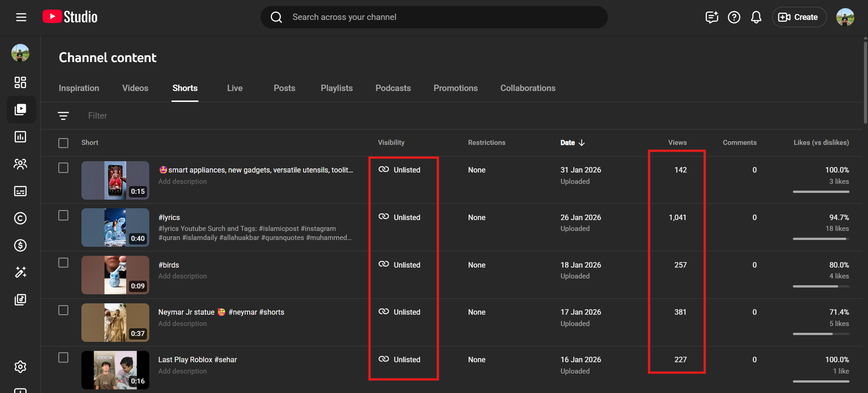Viewport: 868px width, 393px height.
Task: Open the hamburger navigation menu
Action: 21,17
